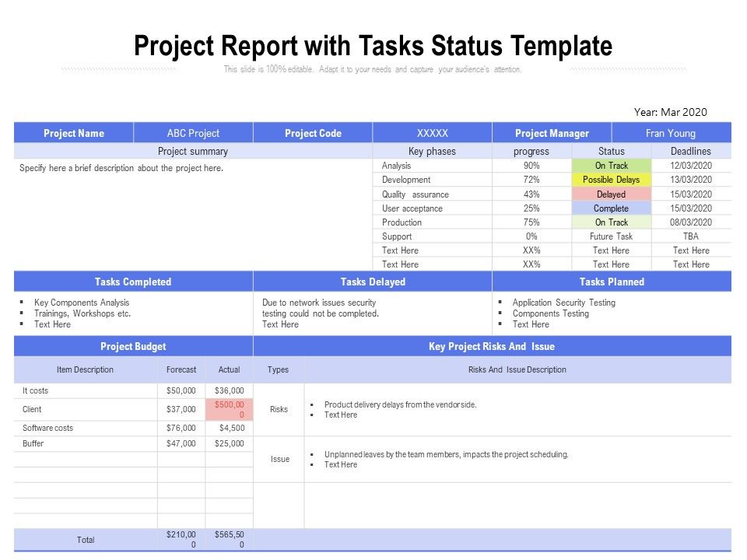Viewport: 747px width, 560px height.
Task: Click the 'Risks And Issue Description' header
Action: click(x=517, y=369)
